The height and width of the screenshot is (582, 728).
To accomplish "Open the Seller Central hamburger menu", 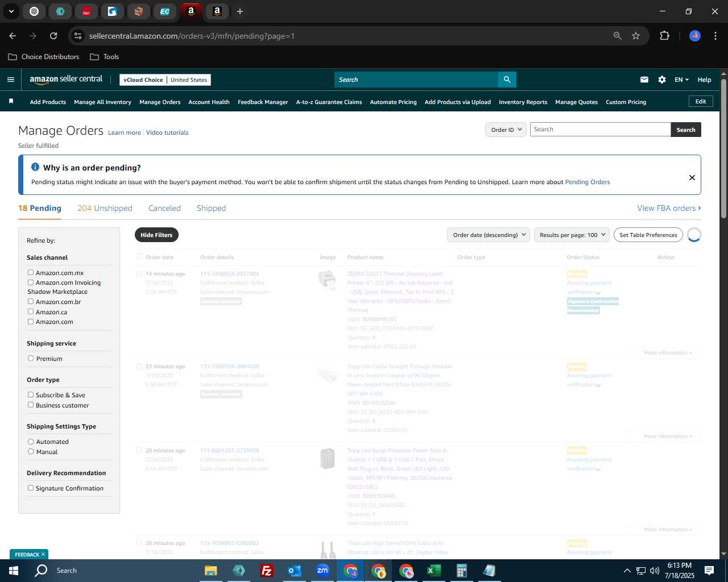I will [10, 80].
